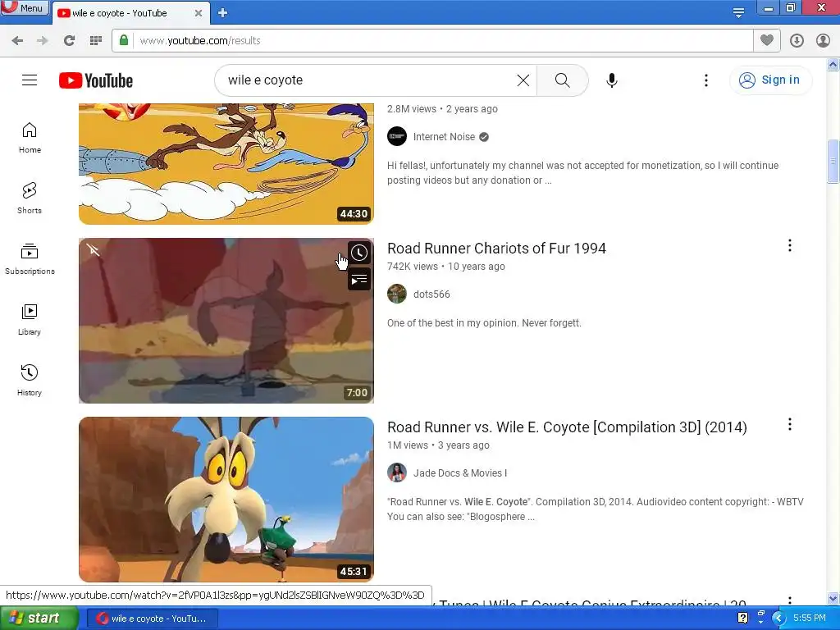Go forward with the browser forward arrow
This screenshot has height=630, width=840.
(43, 41)
